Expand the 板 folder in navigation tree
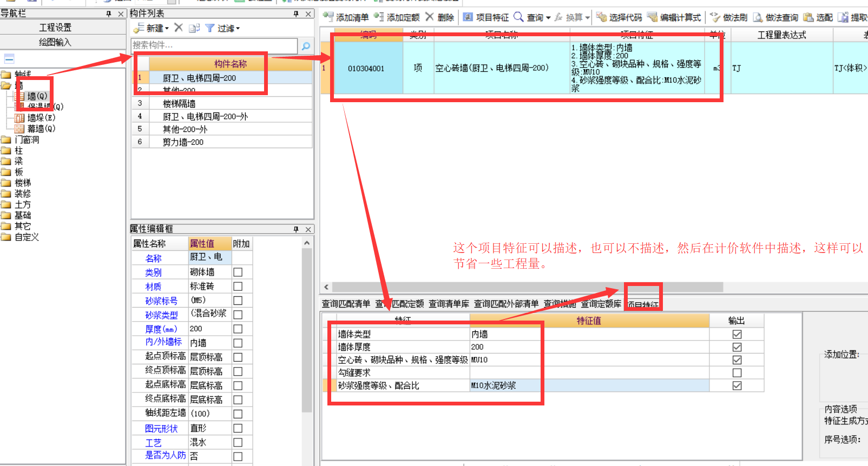The height and width of the screenshot is (466, 868). 6,172
